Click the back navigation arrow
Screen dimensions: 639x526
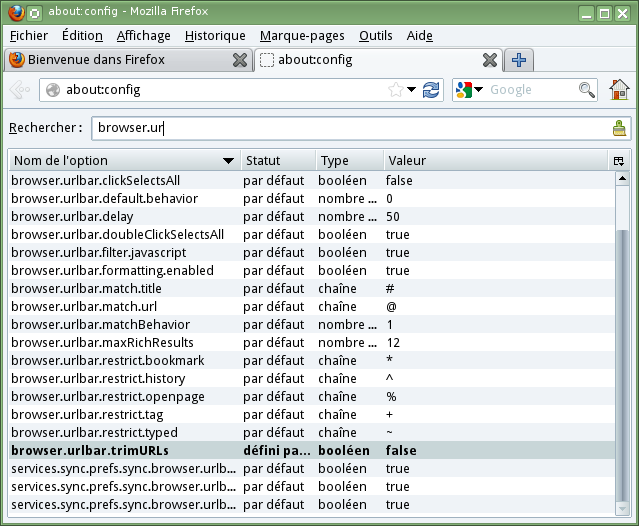[19, 90]
